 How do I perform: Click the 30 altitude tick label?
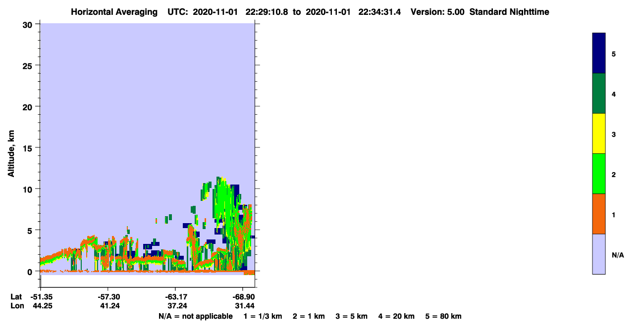(x=28, y=24)
